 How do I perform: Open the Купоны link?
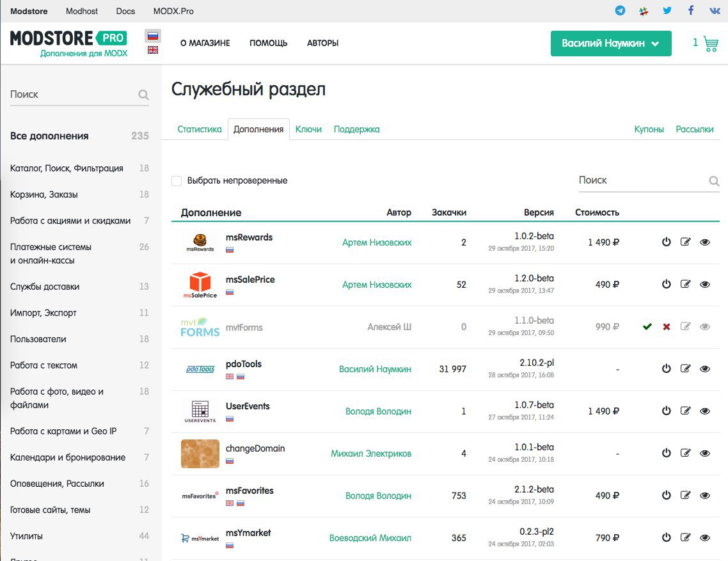click(649, 129)
